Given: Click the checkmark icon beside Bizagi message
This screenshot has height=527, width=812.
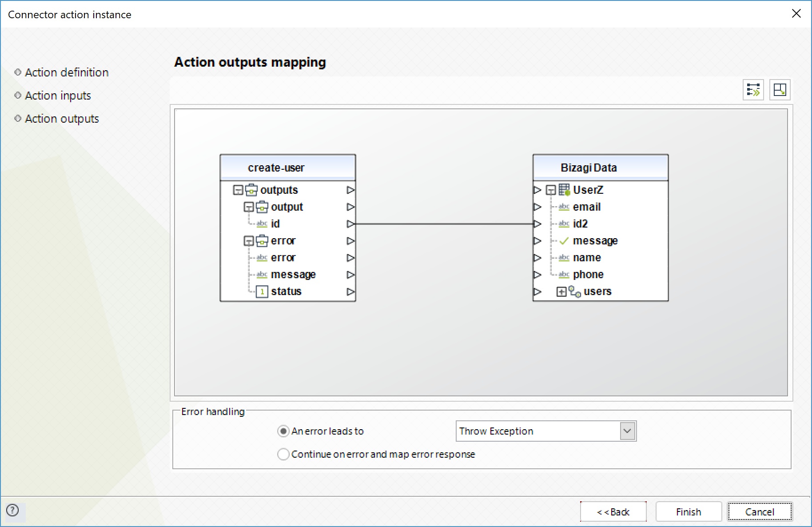Looking at the screenshot, I should tap(564, 241).
